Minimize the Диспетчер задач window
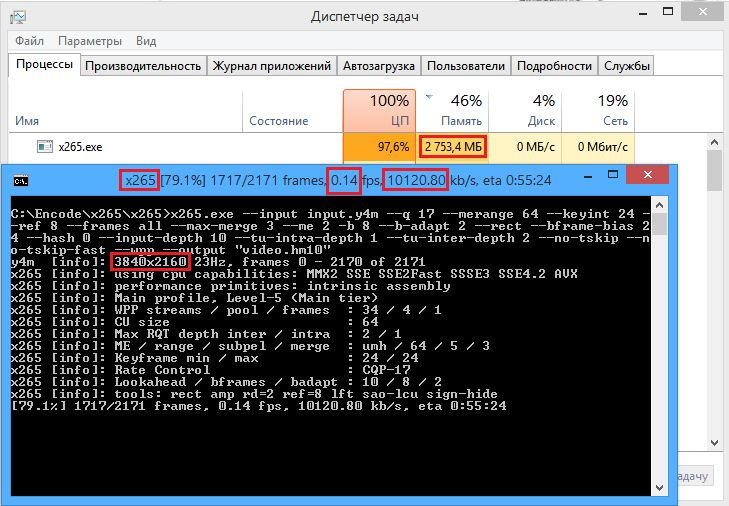The image size is (729, 506). click(x=643, y=14)
